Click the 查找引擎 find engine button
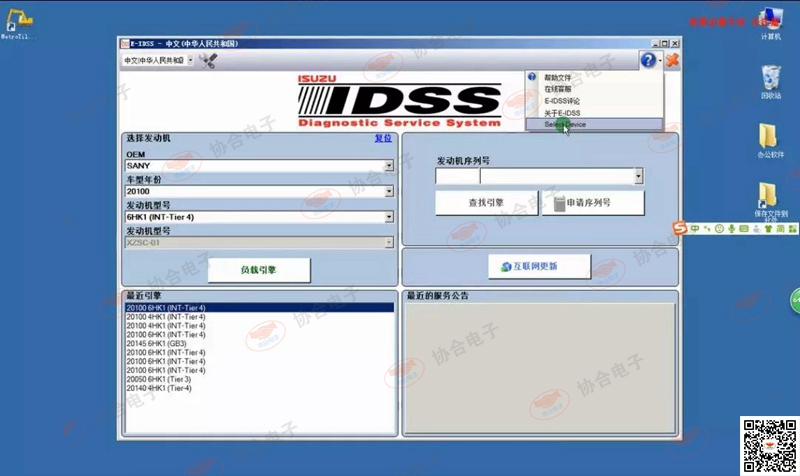 point(486,203)
